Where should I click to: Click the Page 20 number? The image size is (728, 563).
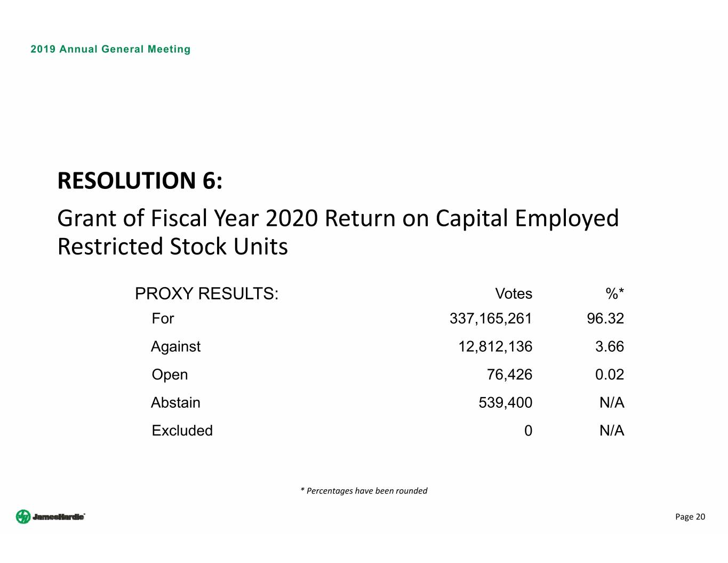point(690,517)
